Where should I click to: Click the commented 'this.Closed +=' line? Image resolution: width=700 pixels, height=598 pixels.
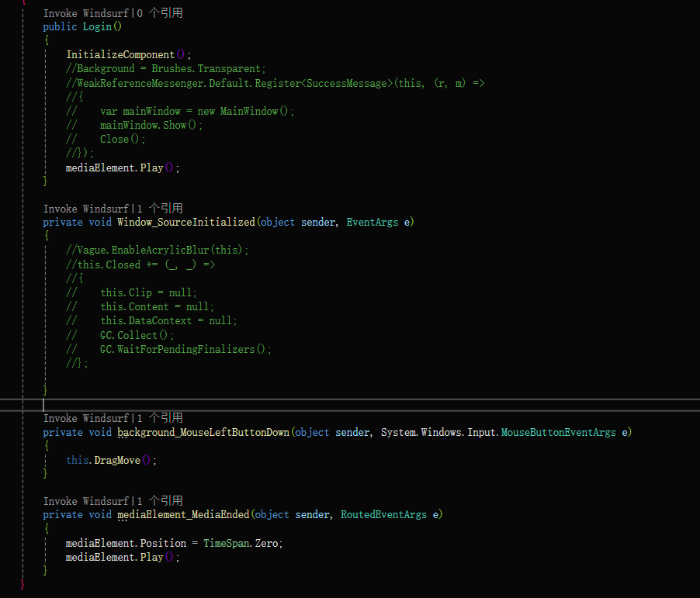coord(140,264)
